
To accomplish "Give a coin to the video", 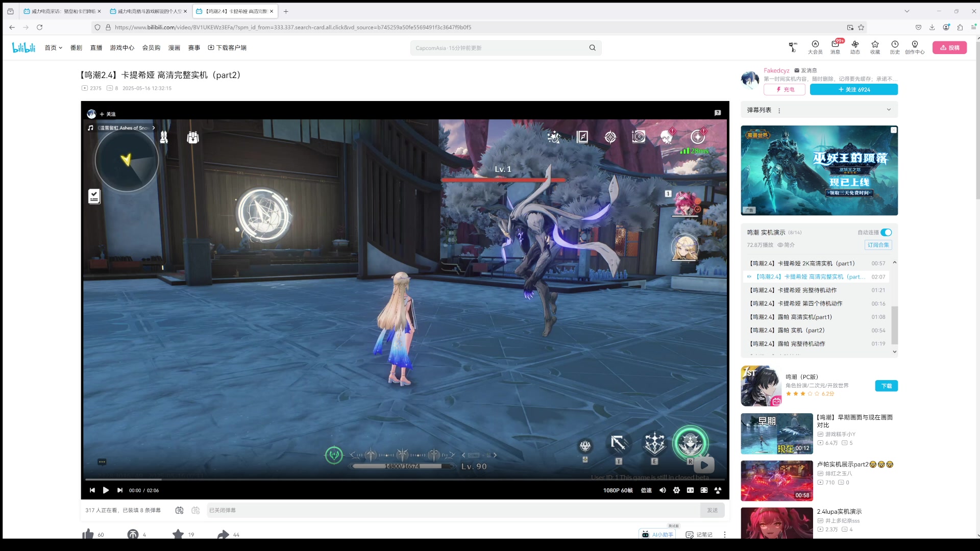I will point(133,534).
